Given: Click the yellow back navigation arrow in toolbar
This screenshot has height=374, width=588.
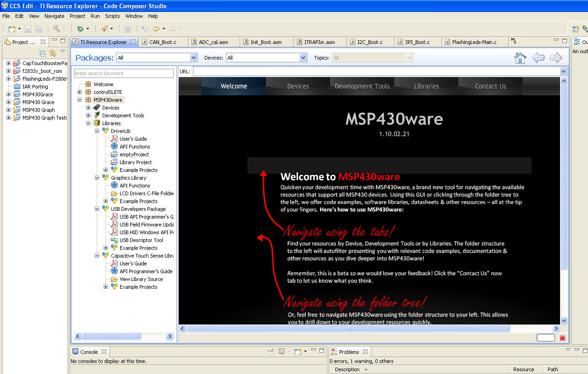Looking at the screenshot, I should (x=156, y=29).
